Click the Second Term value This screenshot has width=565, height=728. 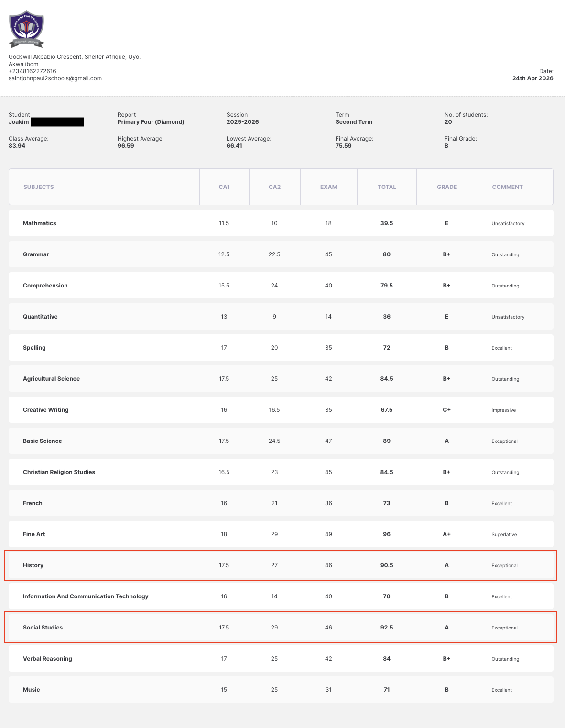click(354, 122)
